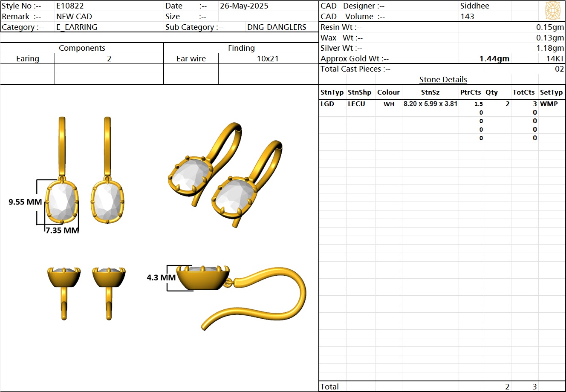Select the Sub Category value DNG-DANGLERS
This screenshot has height=392, width=566.
point(277,27)
